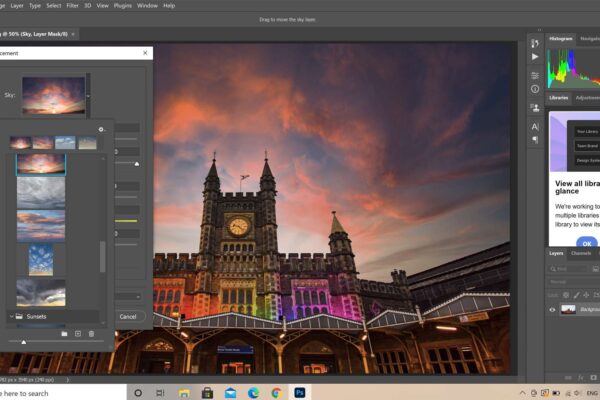The height and width of the screenshot is (400, 600).
Task: Open the Sky preview dropdown arrow
Action: click(x=88, y=96)
